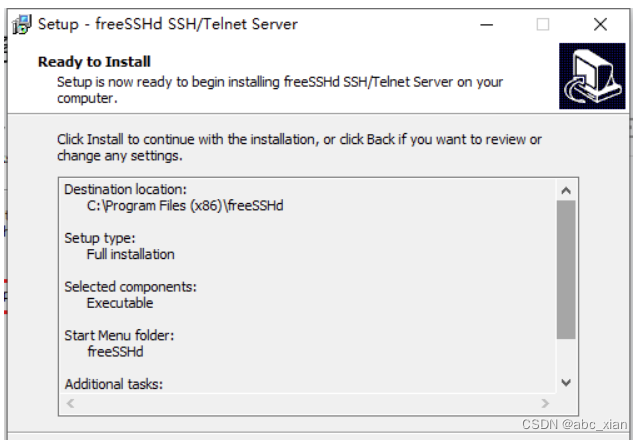This screenshot has width=642, height=440.
Task: Click the setup installer icon in title bar
Action: (21, 24)
